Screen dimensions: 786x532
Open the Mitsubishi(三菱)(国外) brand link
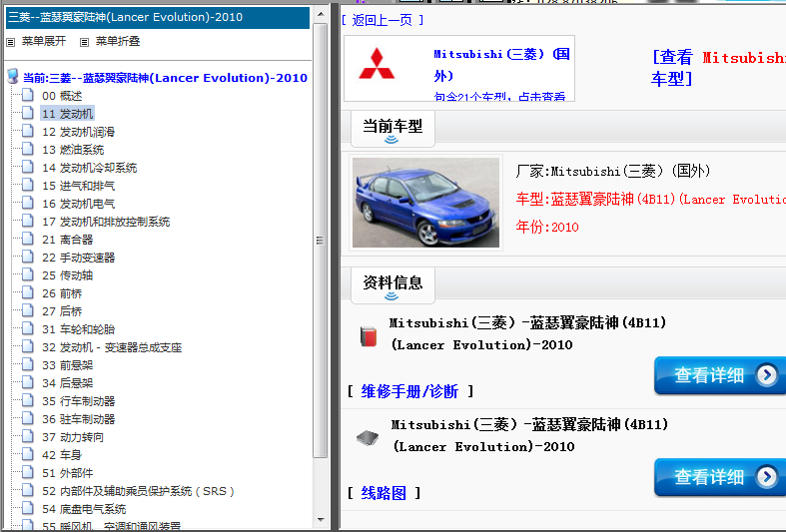coord(501,65)
